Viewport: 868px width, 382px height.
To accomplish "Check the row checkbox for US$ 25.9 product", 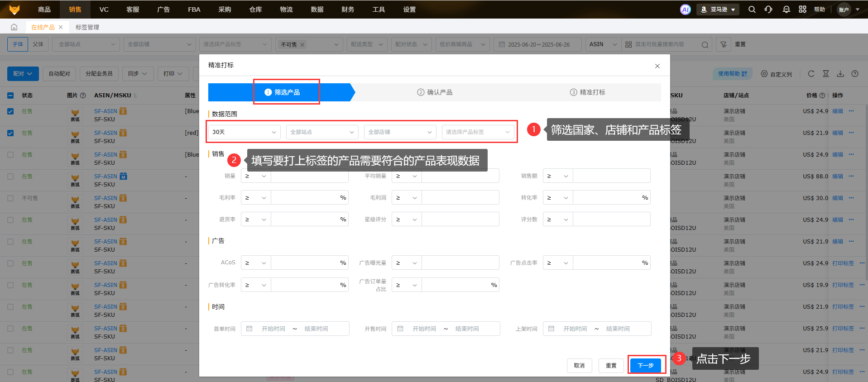I will (x=10, y=329).
